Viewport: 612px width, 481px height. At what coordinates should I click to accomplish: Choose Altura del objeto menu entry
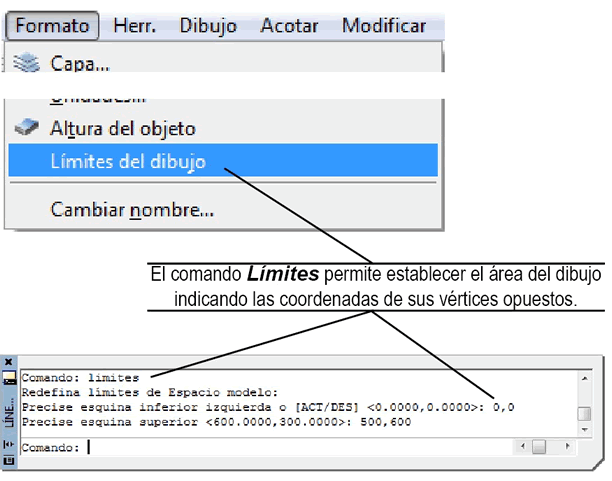122,129
